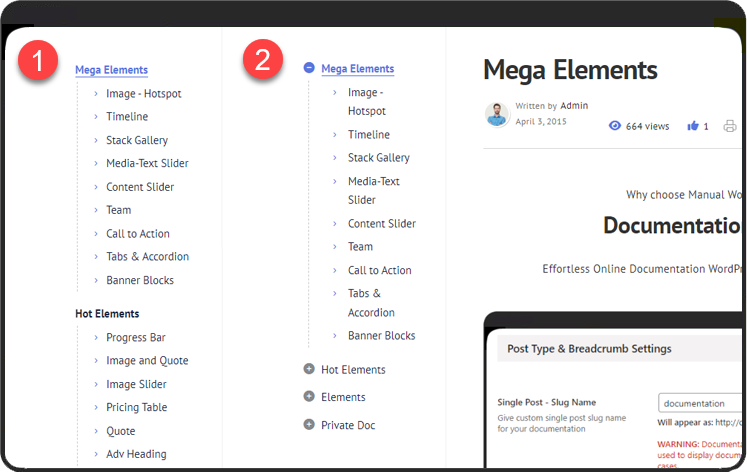Screen dimensions: 747x472
Task: Click the Admin author link
Action: [574, 106]
